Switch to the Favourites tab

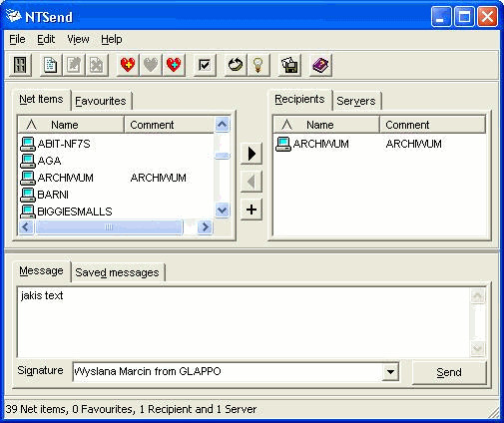point(101,101)
